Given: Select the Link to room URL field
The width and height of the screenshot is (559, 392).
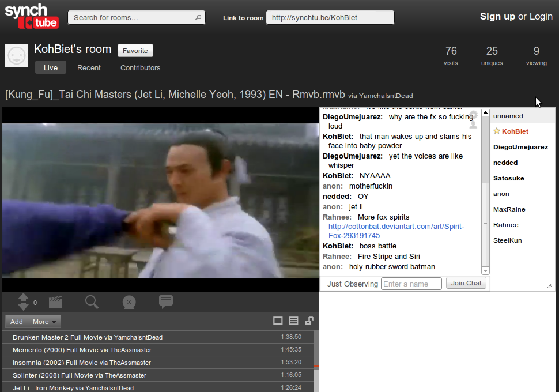Looking at the screenshot, I should pos(330,17).
